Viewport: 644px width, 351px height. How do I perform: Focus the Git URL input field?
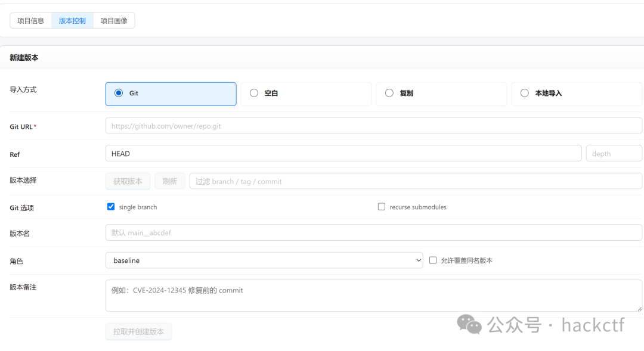(x=374, y=126)
